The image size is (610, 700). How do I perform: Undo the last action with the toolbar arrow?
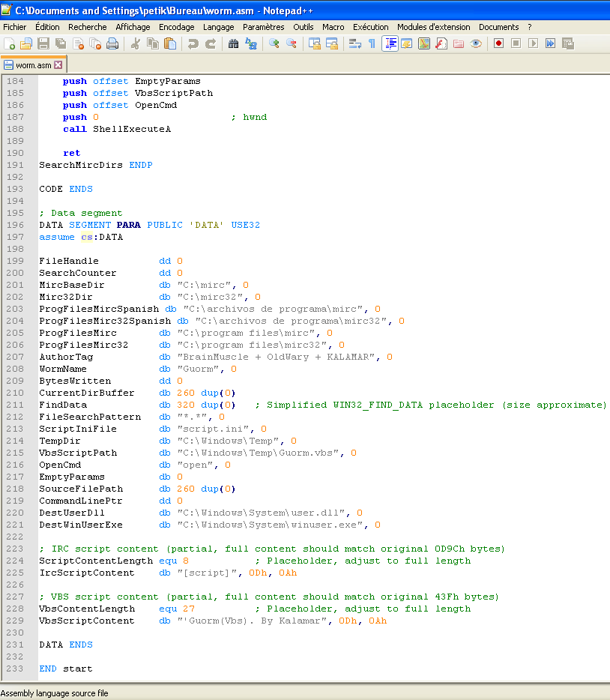(x=193, y=43)
